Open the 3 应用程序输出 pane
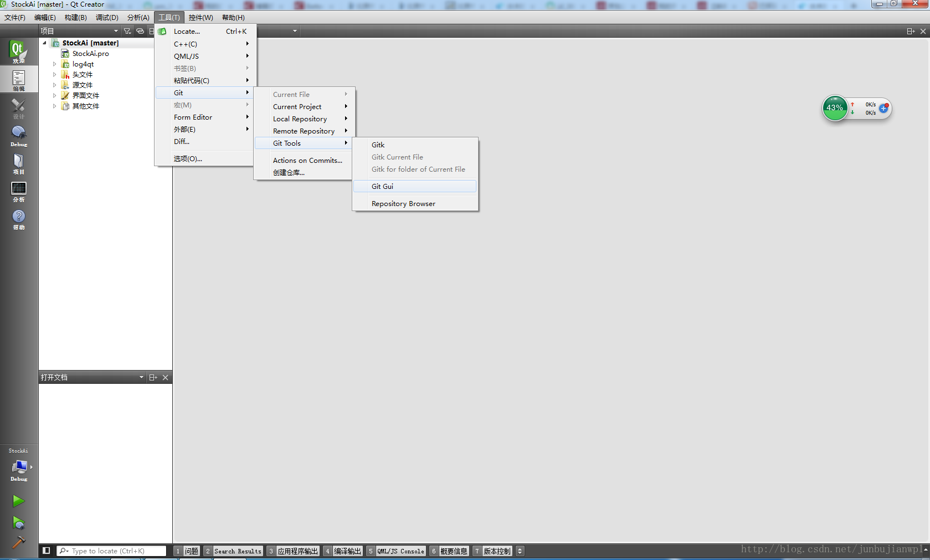This screenshot has height=560, width=930. [293, 551]
